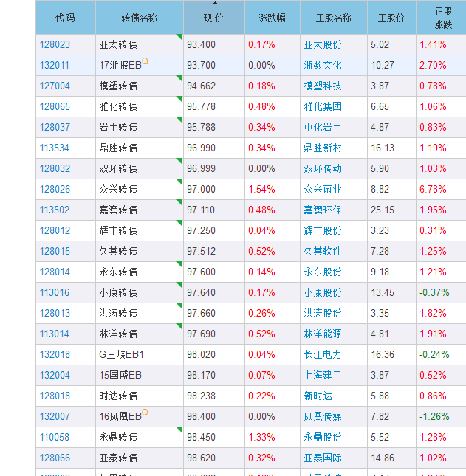Open stock link 亚太股份

click(x=323, y=44)
